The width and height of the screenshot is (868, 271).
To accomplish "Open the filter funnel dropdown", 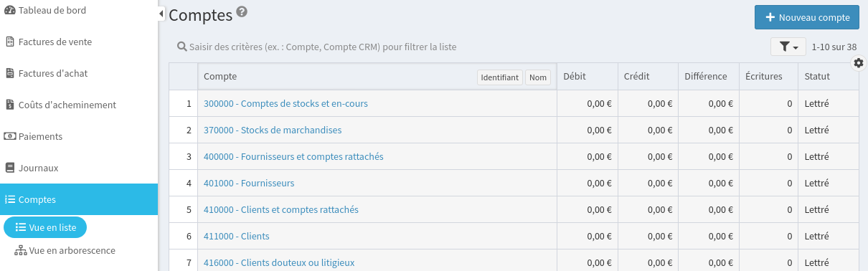I will pyautogui.click(x=788, y=47).
